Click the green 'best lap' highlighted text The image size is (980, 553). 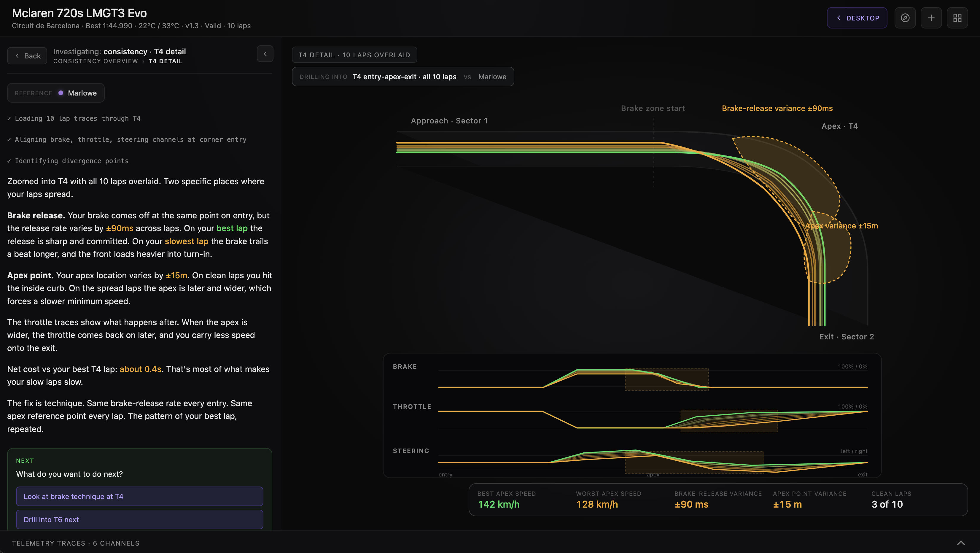232,228
